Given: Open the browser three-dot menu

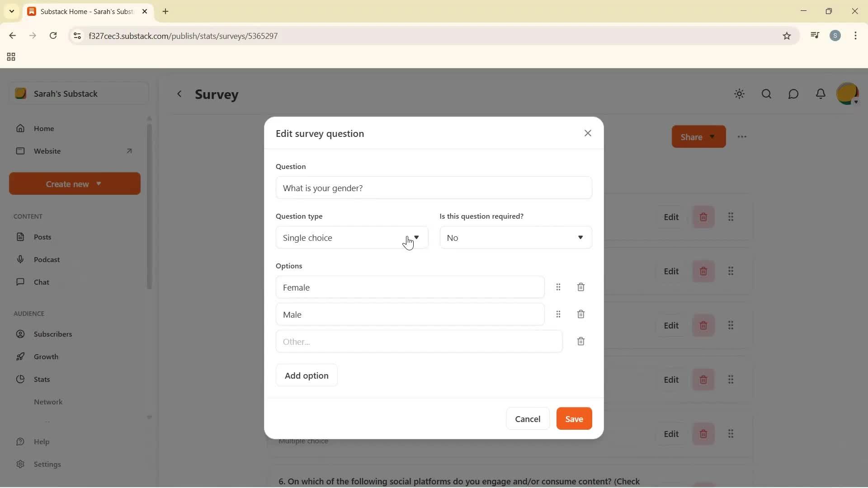Looking at the screenshot, I should (857, 35).
